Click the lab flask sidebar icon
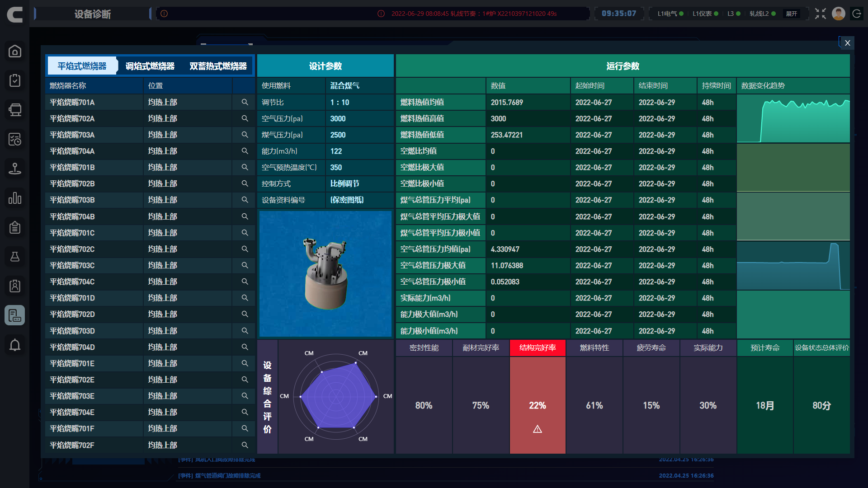The height and width of the screenshot is (488, 868). pyautogui.click(x=15, y=257)
